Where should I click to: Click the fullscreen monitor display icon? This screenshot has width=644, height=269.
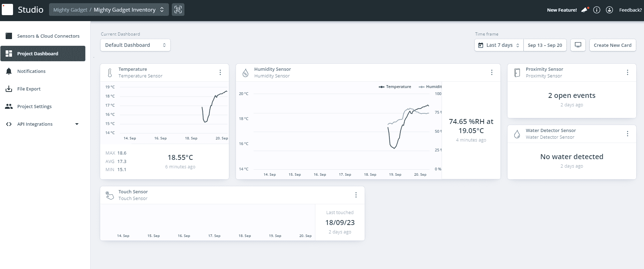[x=578, y=45]
